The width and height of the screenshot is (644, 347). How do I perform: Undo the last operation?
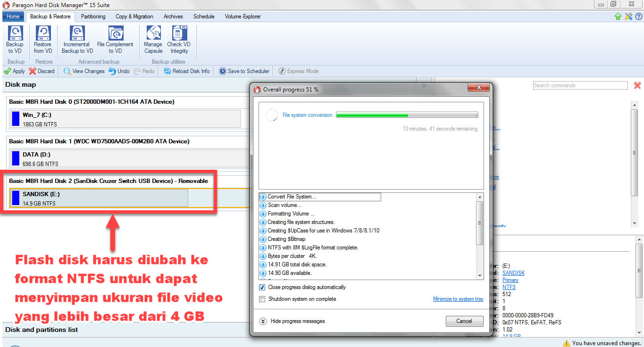pos(119,71)
